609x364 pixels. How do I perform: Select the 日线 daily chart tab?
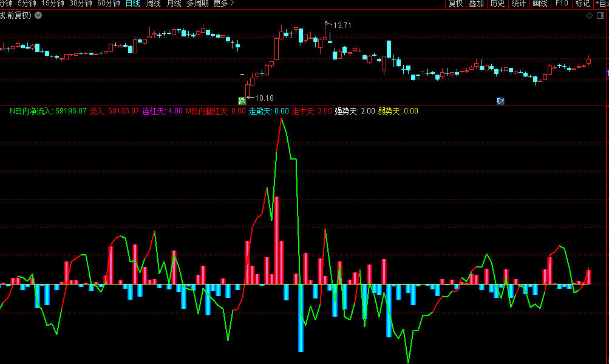[x=133, y=4]
